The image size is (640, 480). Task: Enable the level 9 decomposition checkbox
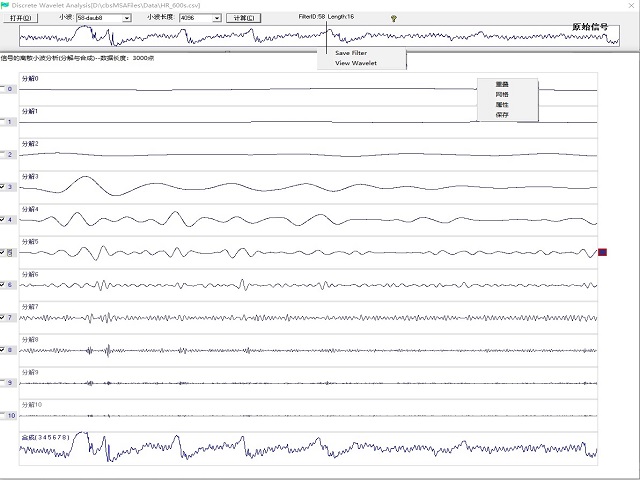pyautogui.click(x=2, y=382)
